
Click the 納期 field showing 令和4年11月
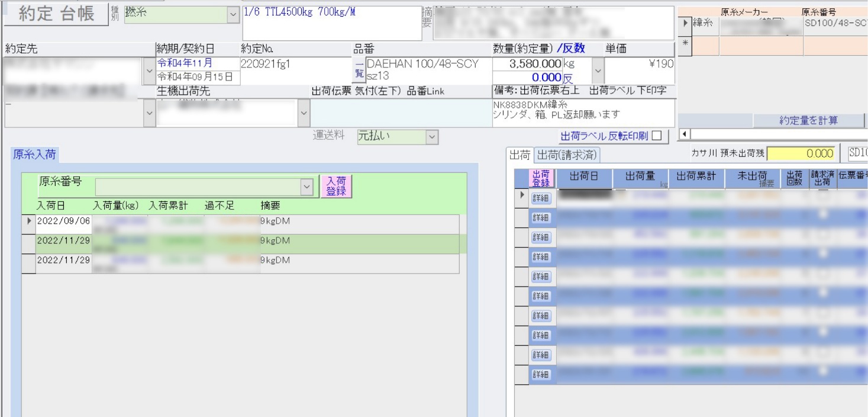tap(198, 63)
